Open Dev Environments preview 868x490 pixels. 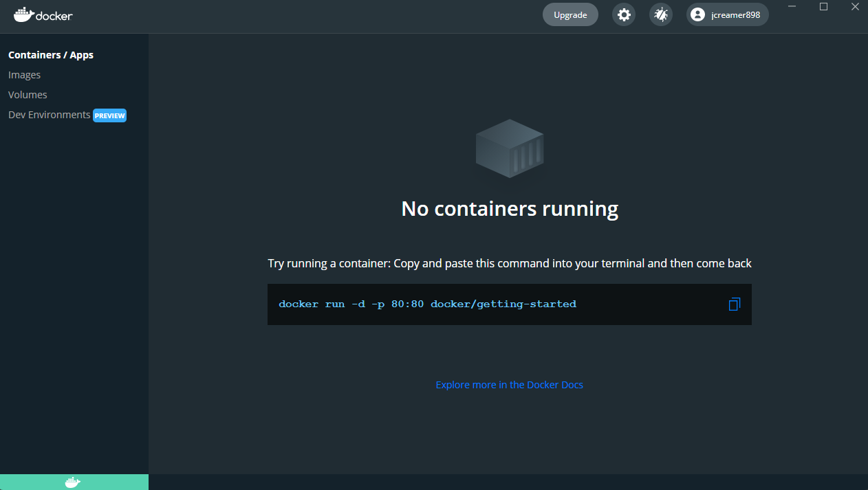point(48,115)
